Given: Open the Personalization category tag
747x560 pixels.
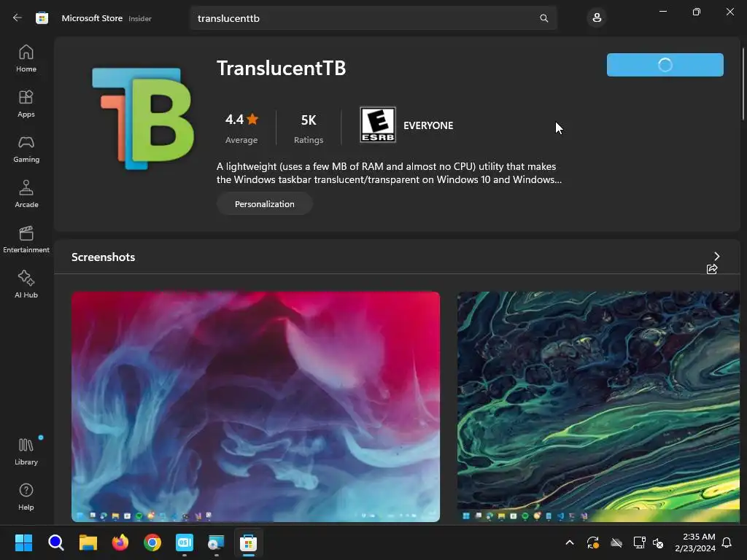Looking at the screenshot, I should tap(264, 204).
